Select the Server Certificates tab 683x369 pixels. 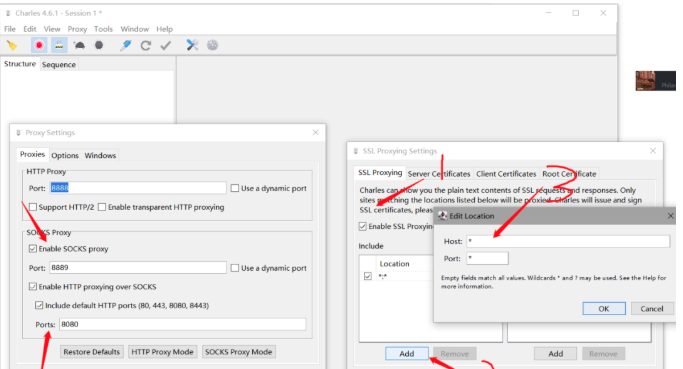[x=439, y=173]
